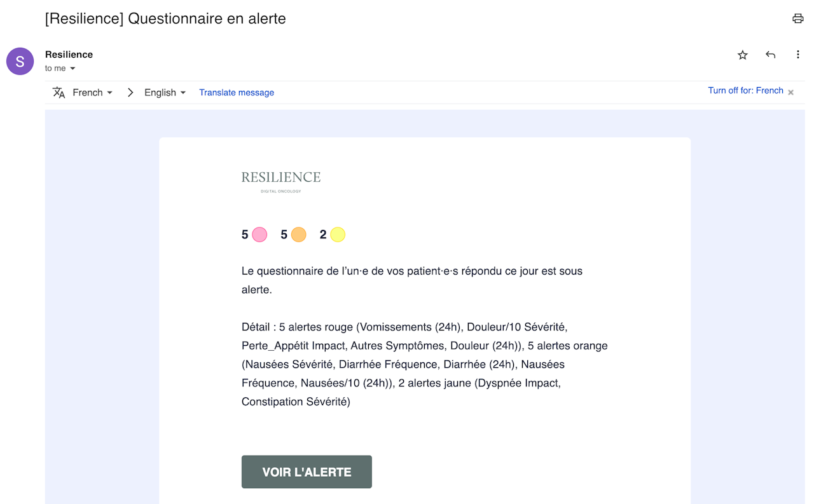814x504 pixels.
Task: Star this Resilience email
Action: pos(742,55)
